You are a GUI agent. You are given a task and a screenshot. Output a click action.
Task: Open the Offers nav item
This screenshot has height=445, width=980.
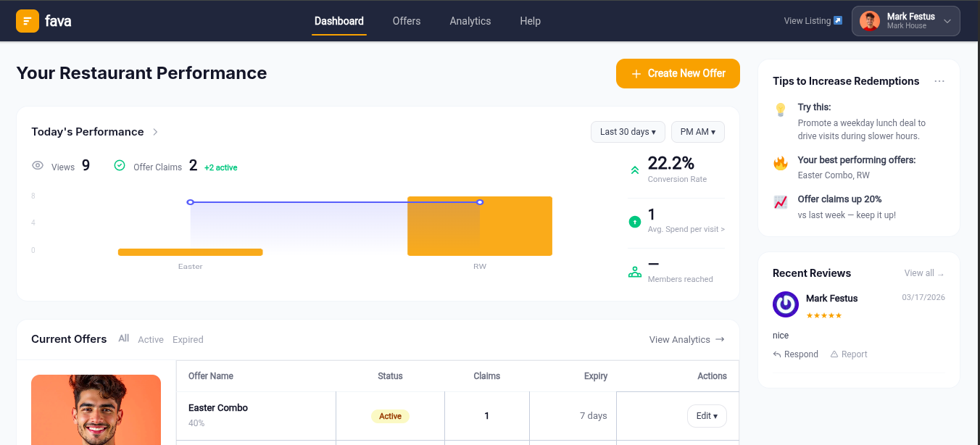coord(407,21)
